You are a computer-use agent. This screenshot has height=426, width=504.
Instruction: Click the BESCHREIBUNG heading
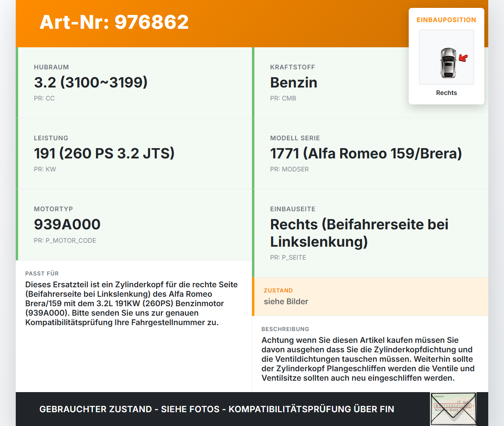point(285,329)
